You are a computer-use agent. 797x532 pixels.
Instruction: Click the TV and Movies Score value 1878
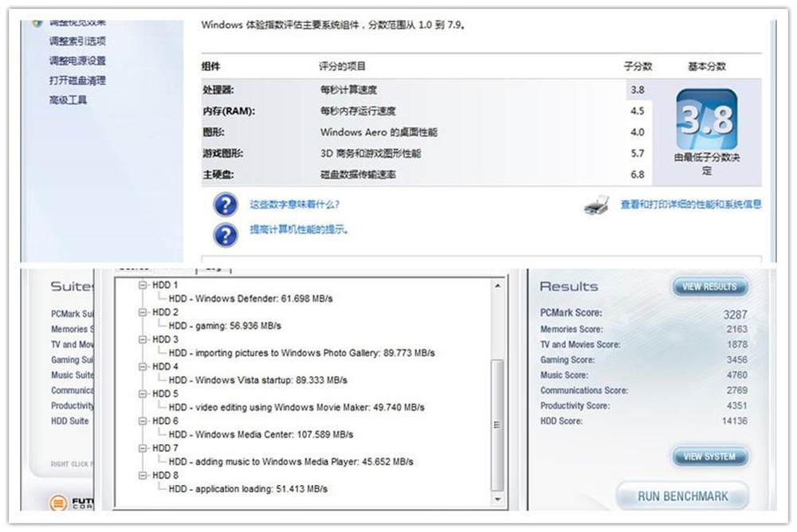pos(737,345)
